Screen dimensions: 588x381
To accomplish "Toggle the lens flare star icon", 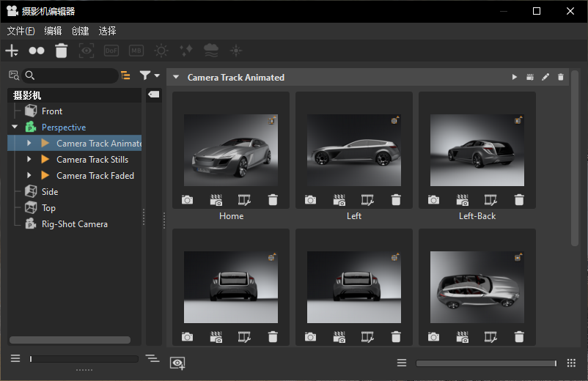I will coord(236,51).
